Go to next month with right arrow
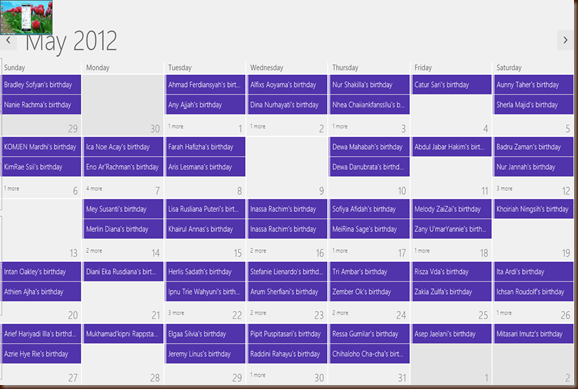 pos(565,40)
